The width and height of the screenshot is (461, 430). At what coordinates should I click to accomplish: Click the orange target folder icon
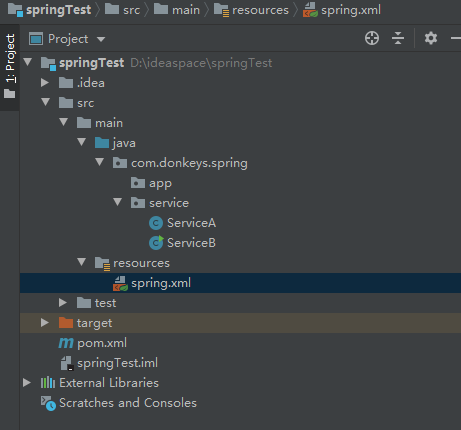pos(66,323)
